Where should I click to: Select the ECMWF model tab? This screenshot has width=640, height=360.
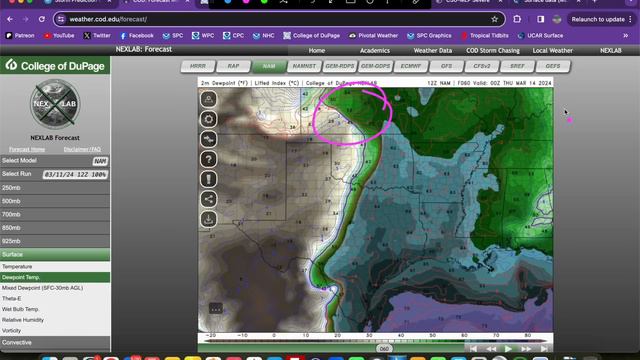[x=411, y=66]
